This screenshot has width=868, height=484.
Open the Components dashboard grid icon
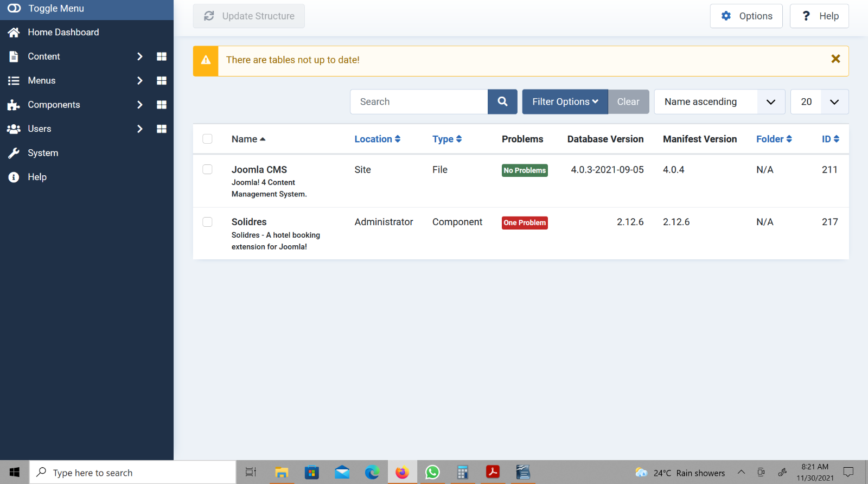[161, 105]
